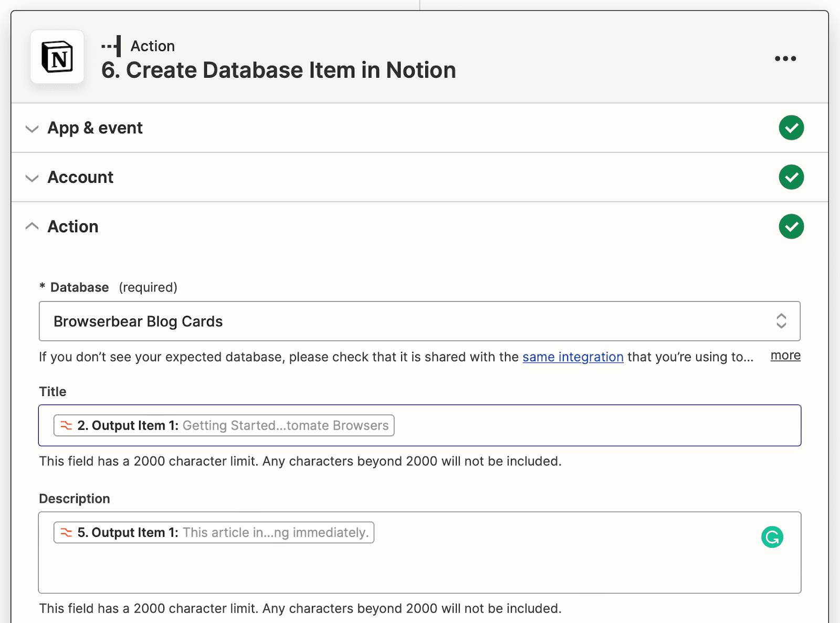
Task: Expand the Account section chevron
Action: [32, 178]
